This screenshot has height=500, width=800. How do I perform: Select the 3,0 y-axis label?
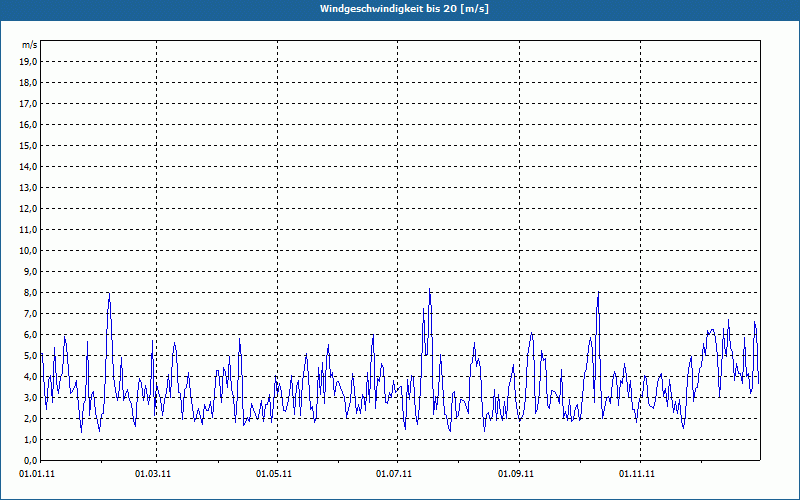[x=30, y=397]
